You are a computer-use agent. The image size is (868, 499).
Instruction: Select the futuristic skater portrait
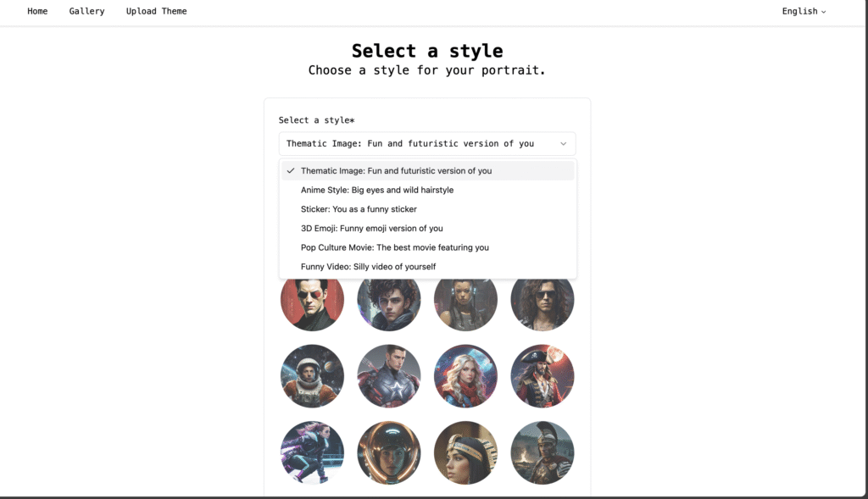coord(312,452)
